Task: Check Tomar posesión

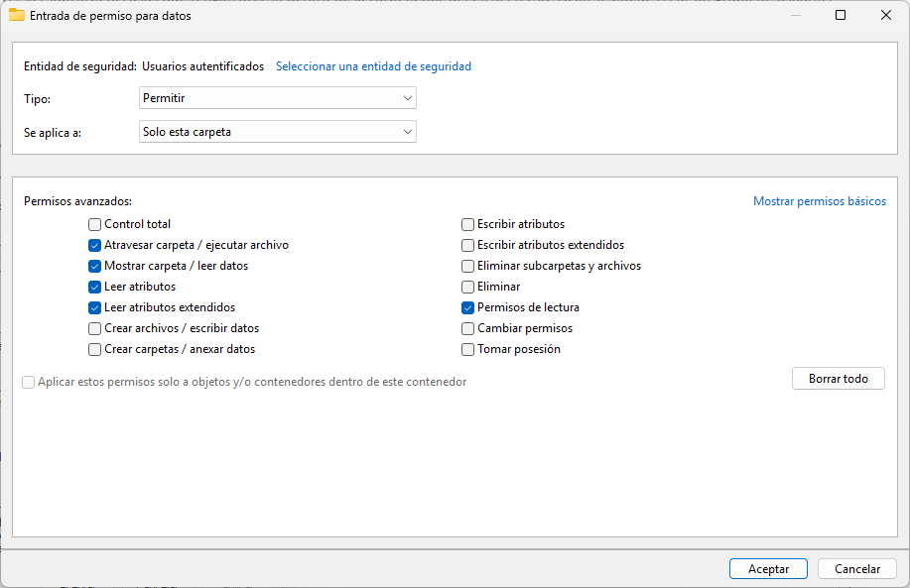Action: coord(466,349)
